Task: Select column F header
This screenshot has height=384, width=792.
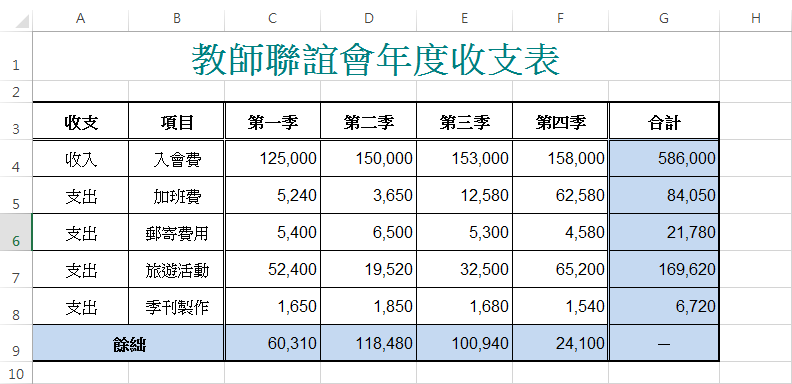Action: pyautogui.click(x=561, y=18)
